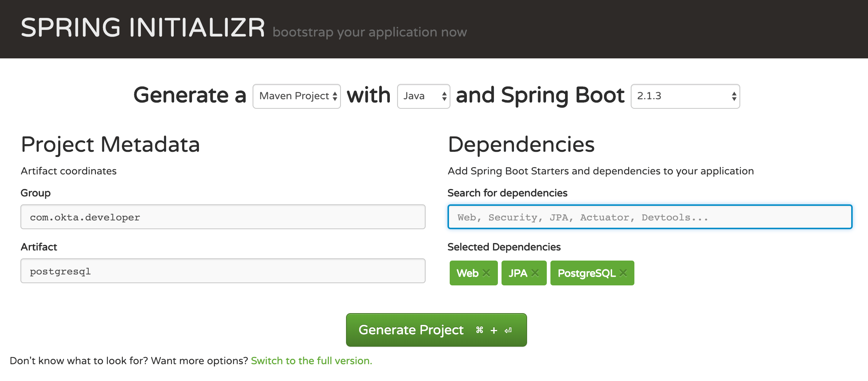Click the return arrow symbol inside Generate Project

tap(508, 330)
